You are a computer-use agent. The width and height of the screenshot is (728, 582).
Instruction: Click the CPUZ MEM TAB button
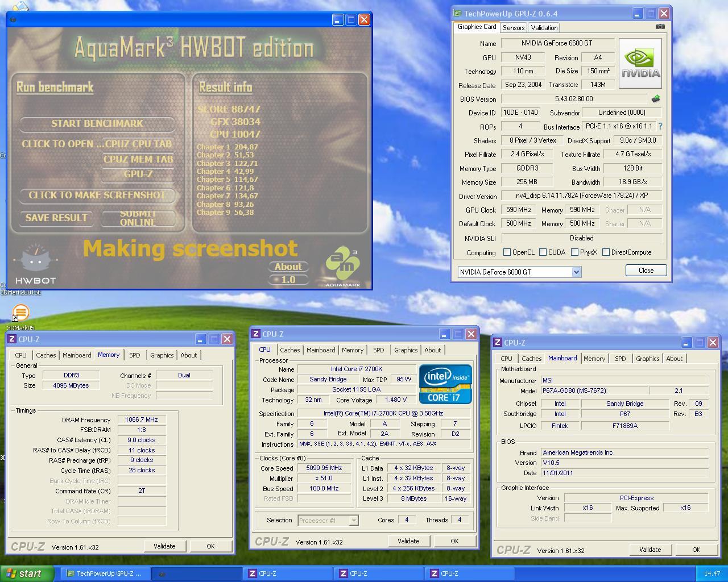(138, 159)
